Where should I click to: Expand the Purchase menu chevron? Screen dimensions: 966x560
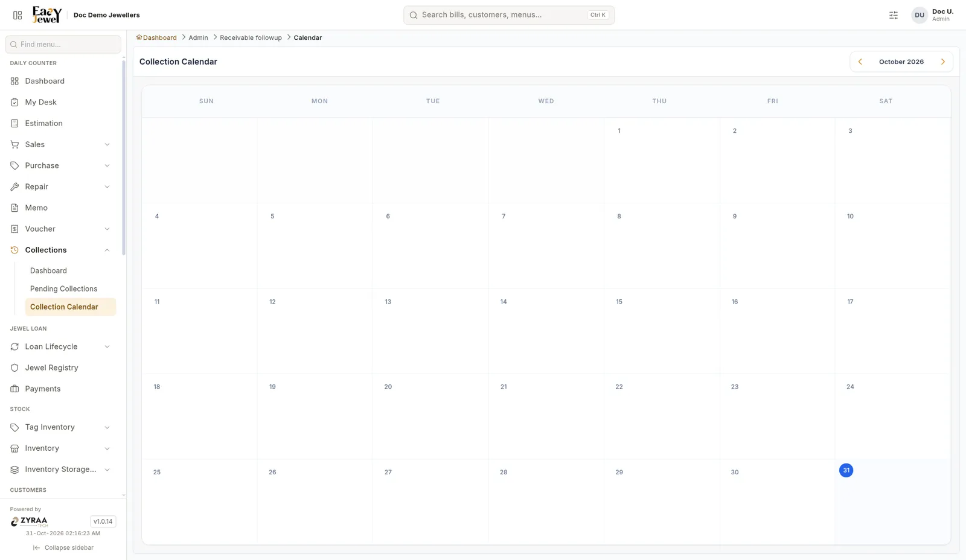(x=107, y=165)
